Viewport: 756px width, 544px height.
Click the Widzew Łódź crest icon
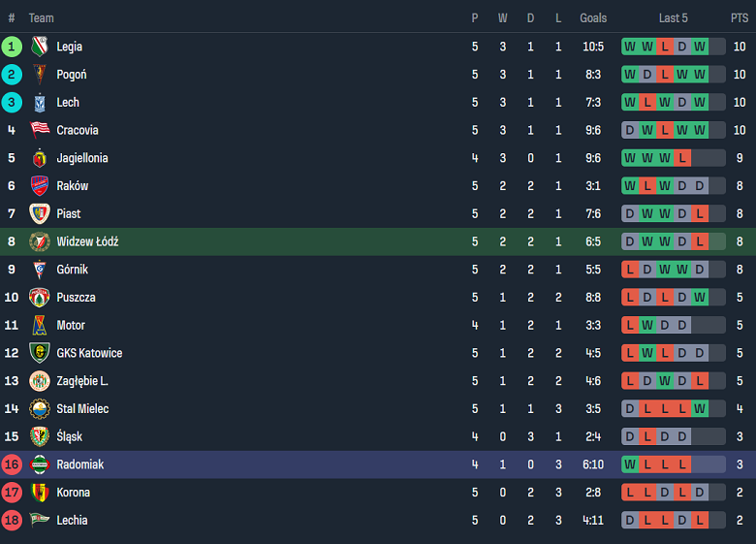pos(40,241)
